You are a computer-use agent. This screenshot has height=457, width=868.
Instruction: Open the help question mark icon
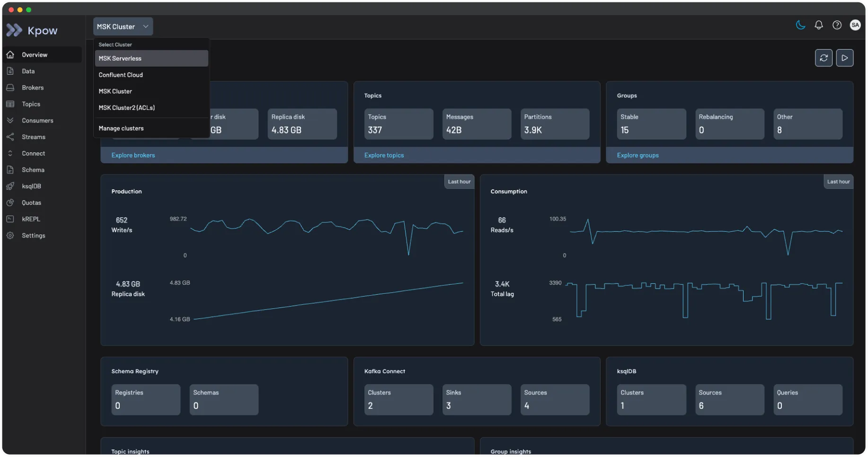coord(837,25)
